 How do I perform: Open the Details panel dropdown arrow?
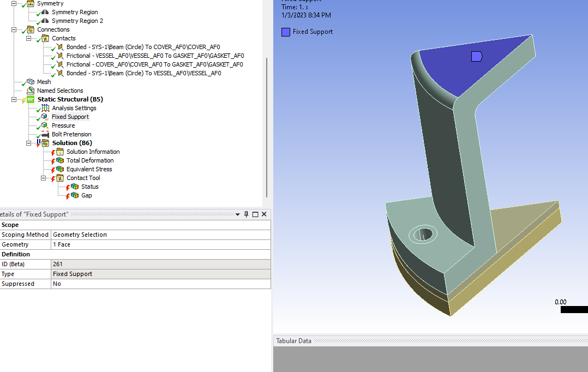(x=237, y=214)
